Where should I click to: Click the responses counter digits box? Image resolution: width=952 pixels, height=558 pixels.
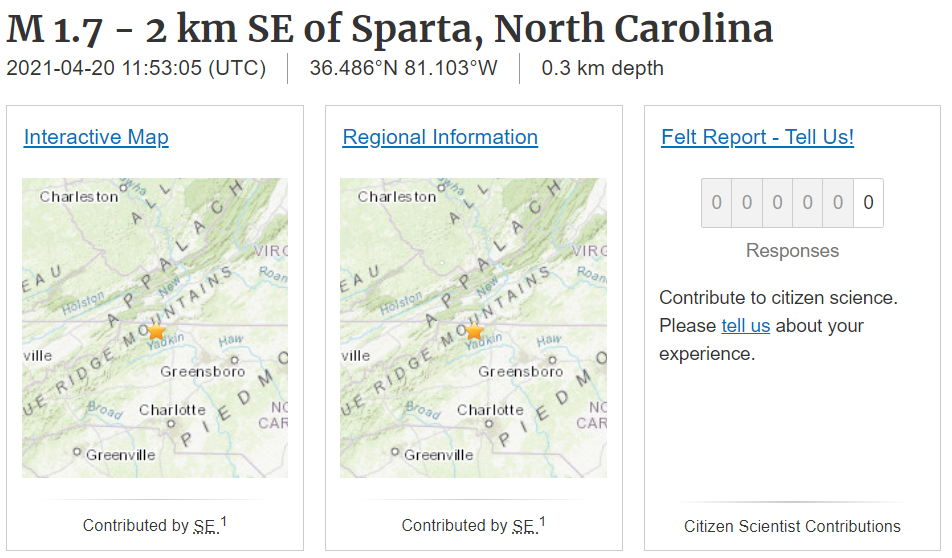pyautogui.click(x=792, y=203)
